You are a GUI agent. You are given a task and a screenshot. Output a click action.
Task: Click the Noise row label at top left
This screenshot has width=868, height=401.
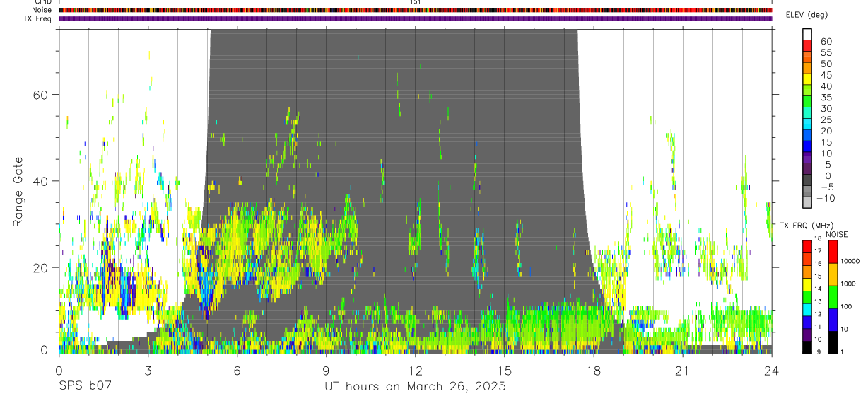click(41, 10)
